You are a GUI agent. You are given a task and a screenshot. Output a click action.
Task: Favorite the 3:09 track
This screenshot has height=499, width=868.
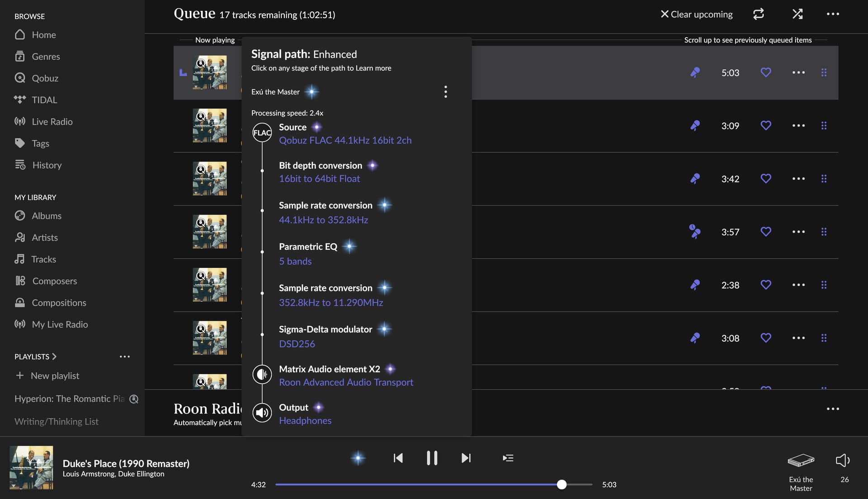766,125
